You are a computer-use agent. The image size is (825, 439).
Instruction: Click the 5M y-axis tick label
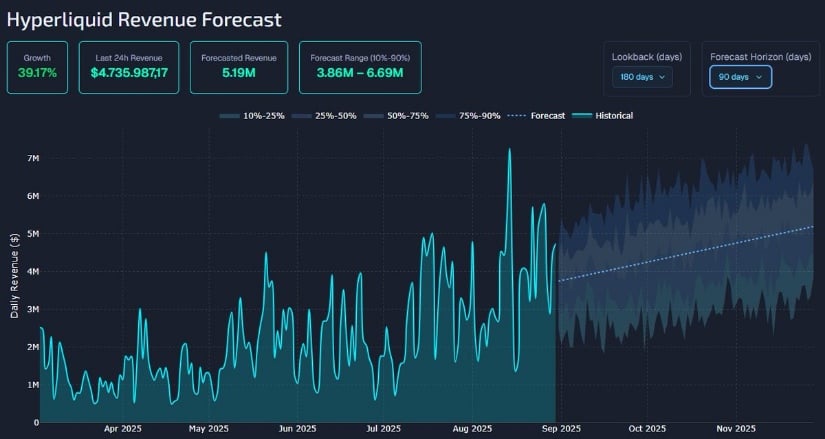(32, 234)
